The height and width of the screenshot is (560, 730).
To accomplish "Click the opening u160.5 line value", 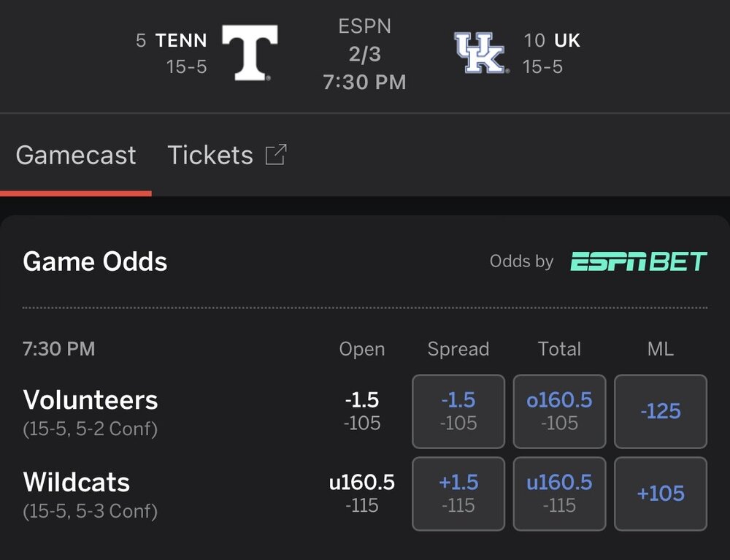I will [x=362, y=483].
